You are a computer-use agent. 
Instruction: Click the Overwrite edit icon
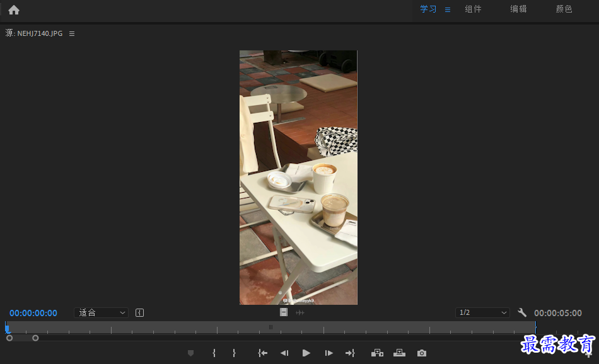click(x=399, y=353)
